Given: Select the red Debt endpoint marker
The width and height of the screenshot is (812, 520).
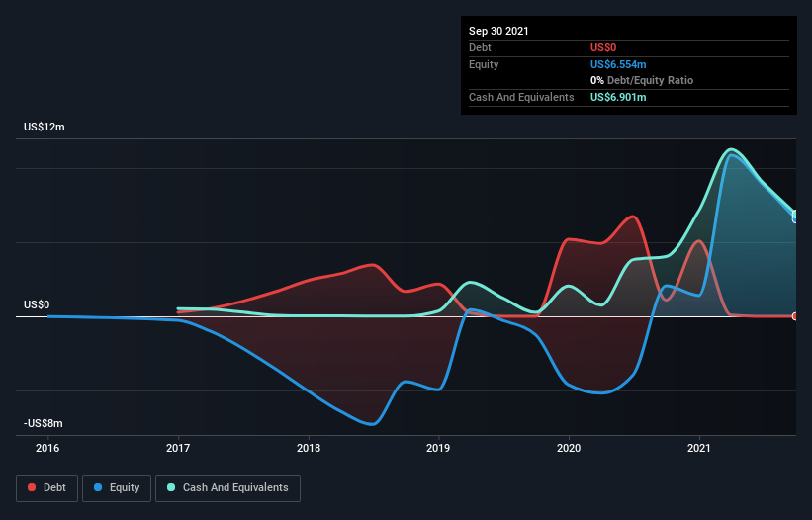Looking at the screenshot, I should point(795,316).
